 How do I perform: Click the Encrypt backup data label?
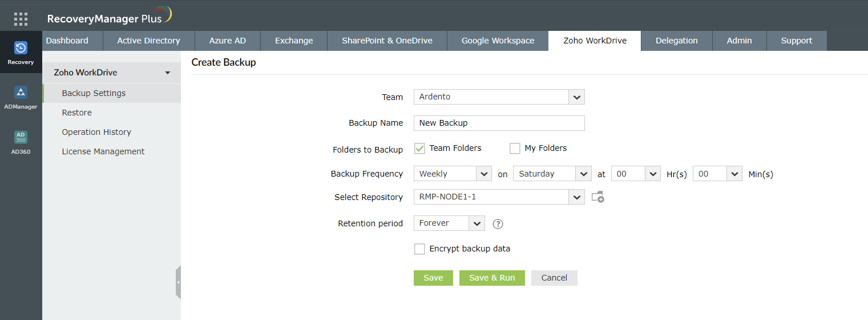(470, 249)
